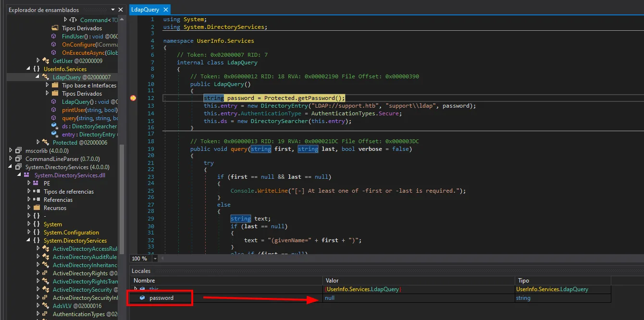Click the printUser method icon

54,110
